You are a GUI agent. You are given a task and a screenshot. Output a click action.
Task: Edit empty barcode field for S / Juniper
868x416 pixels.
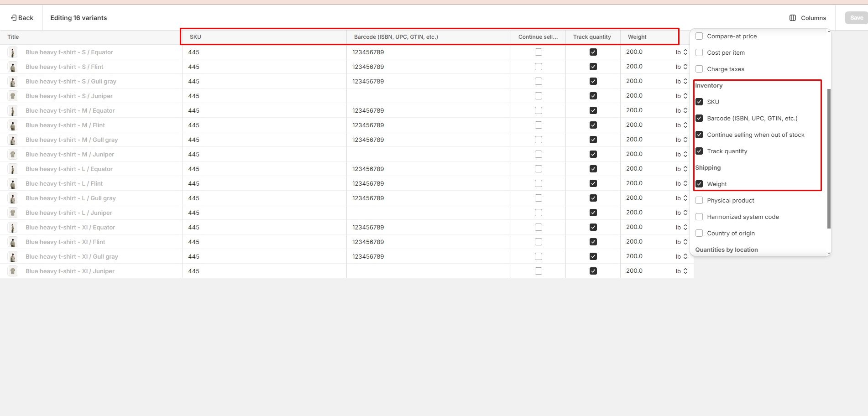pos(428,96)
